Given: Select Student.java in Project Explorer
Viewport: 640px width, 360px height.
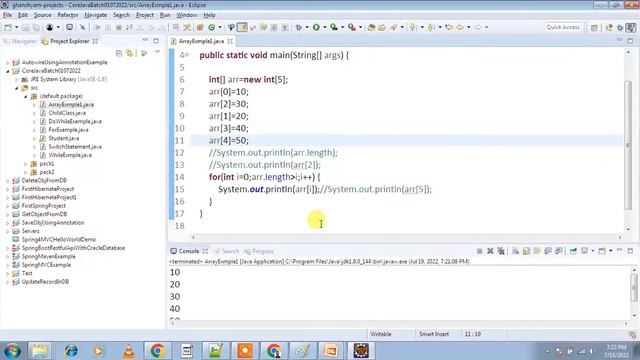Looking at the screenshot, I should click(x=63, y=138).
